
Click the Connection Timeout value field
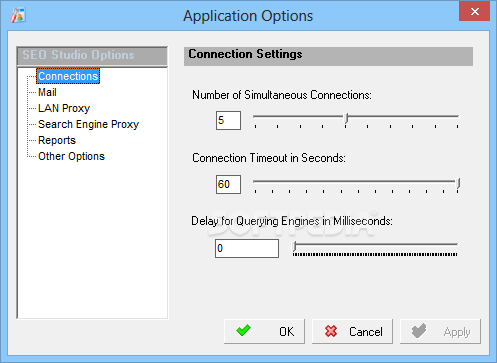tap(228, 184)
